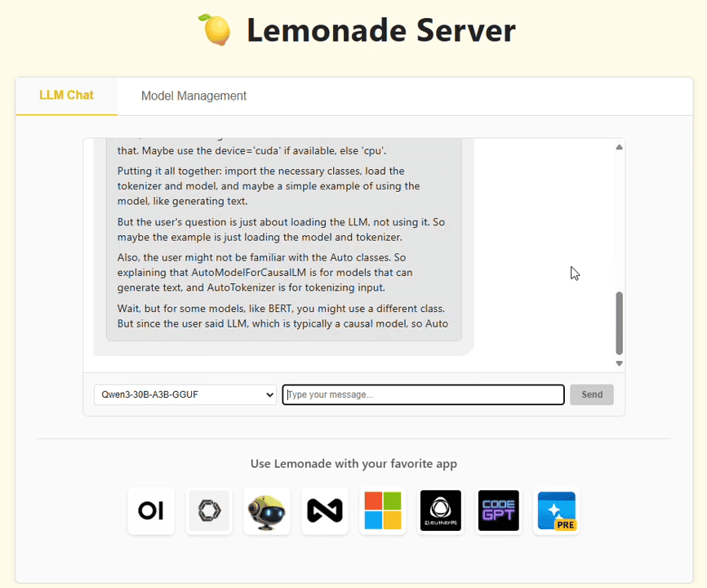Click the black N-shaped logo app icon

point(325,511)
